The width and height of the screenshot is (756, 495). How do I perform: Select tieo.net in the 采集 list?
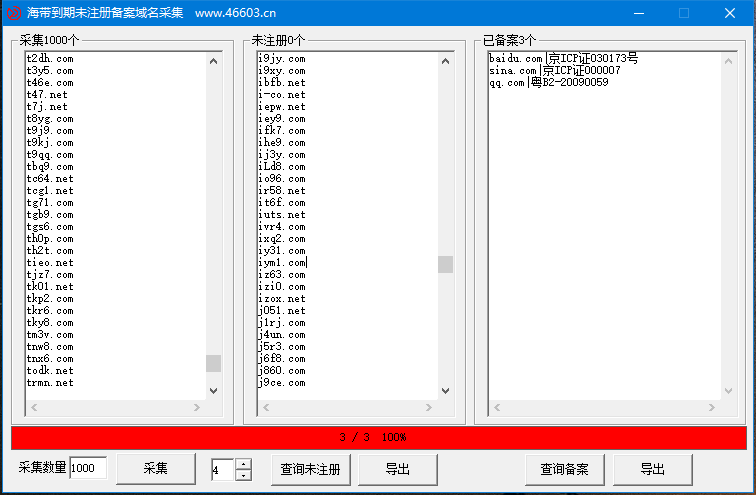pyautogui.click(x=50, y=263)
